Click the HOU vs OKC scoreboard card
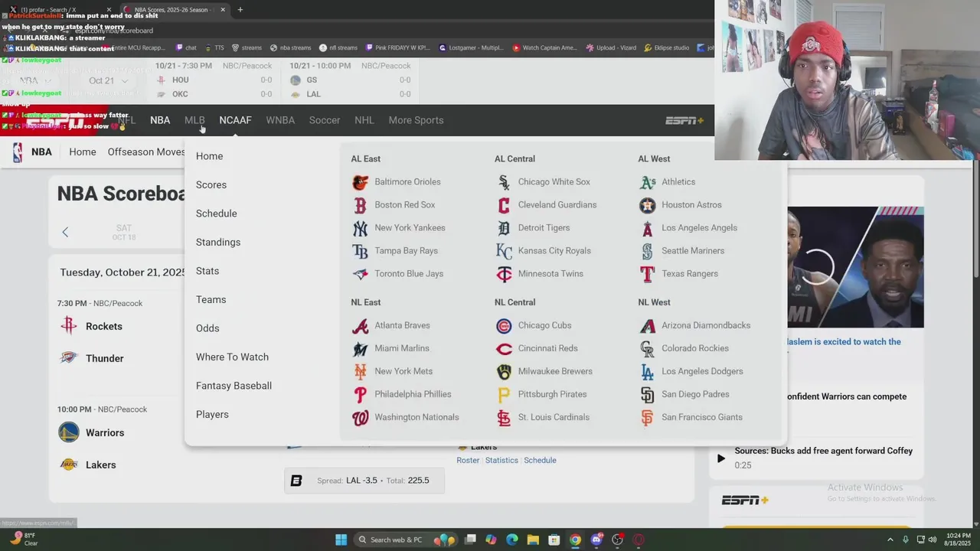 click(214, 80)
